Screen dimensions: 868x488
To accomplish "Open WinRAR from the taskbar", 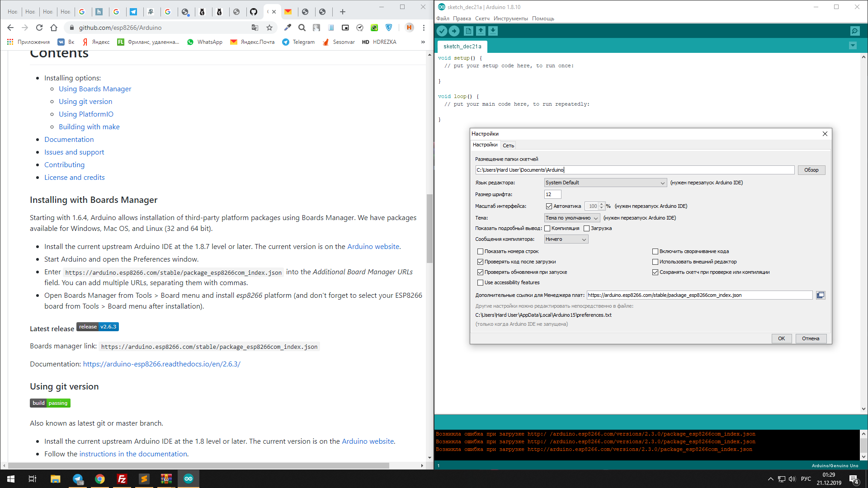I will coord(166,479).
